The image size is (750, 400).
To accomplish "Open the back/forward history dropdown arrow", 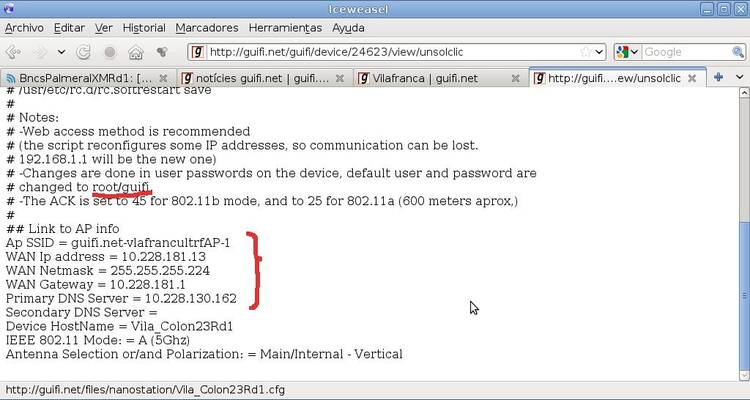I will point(61,52).
